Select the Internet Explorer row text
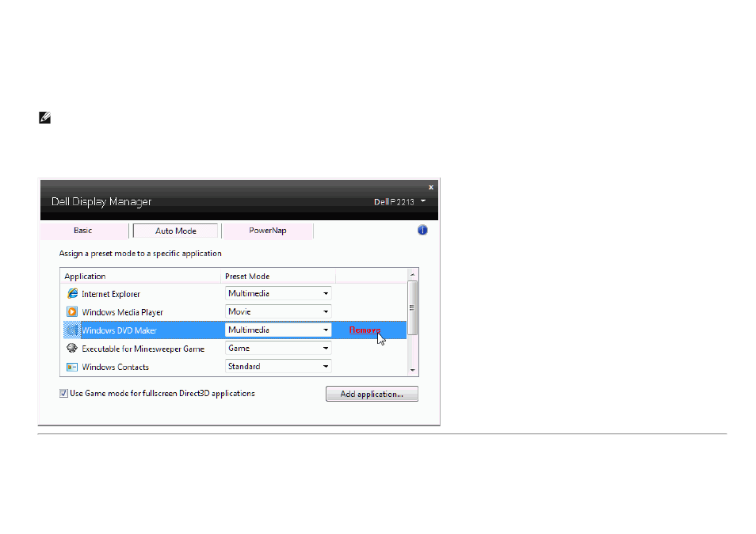Screen dimensions: 756x534 [x=111, y=294]
